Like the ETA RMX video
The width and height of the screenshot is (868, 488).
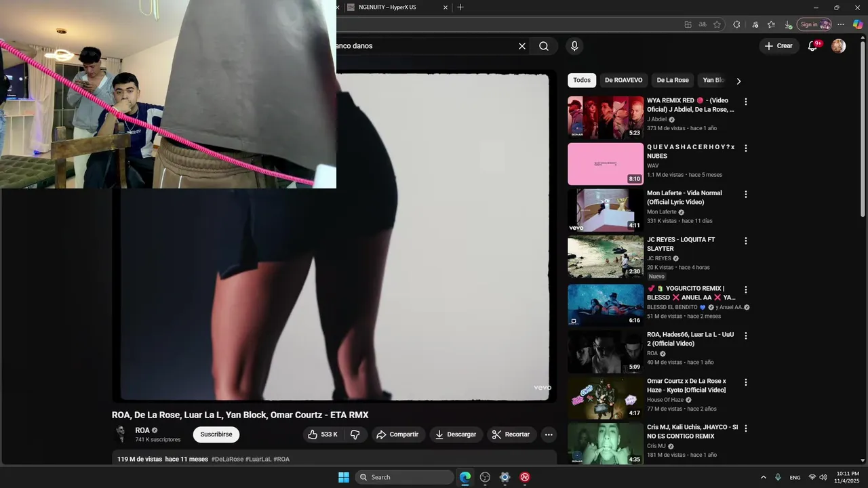point(323,434)
